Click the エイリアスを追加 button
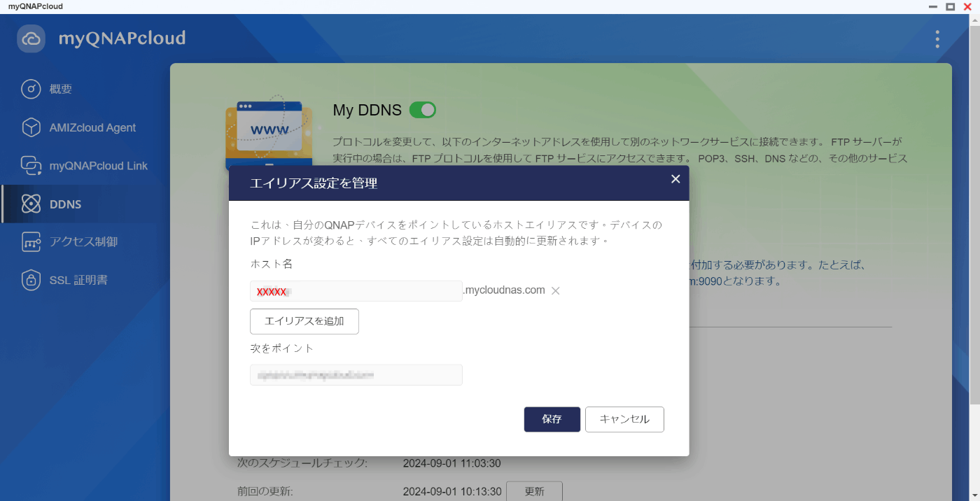980x501 pixels. (x=304, y=321)
